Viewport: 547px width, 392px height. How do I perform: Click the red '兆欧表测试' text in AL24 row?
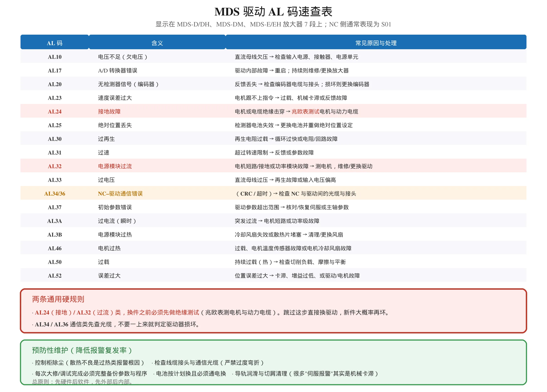tap(305, 112)
